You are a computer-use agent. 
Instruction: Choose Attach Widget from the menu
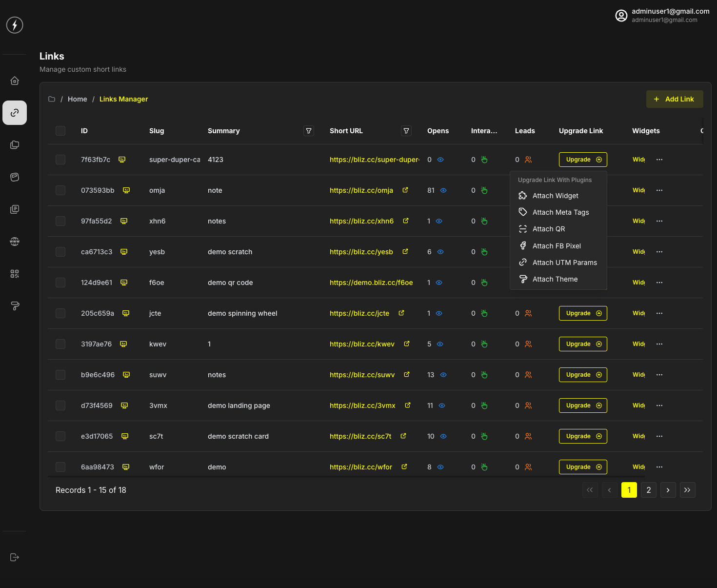tap(558, 196)
